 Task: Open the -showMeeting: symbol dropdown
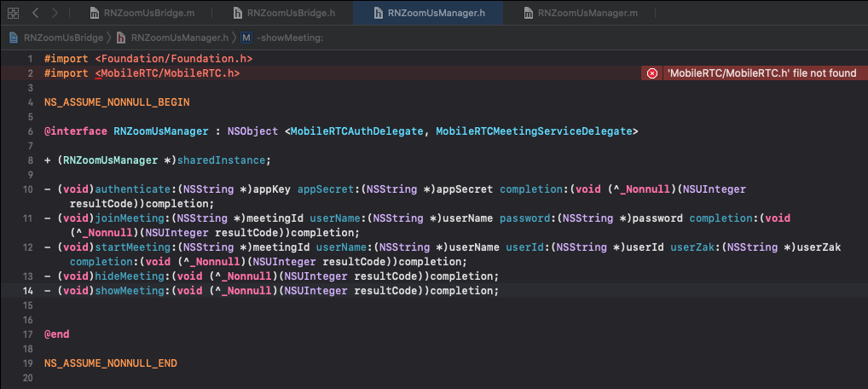pyautogui.click(x=288, y=38)
